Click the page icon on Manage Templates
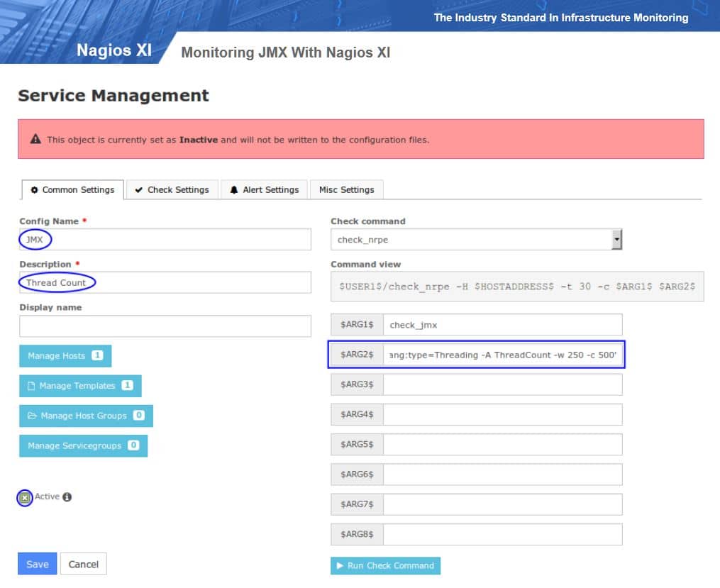720x588 pixels. pyautogui.click(x=31, y=386)
